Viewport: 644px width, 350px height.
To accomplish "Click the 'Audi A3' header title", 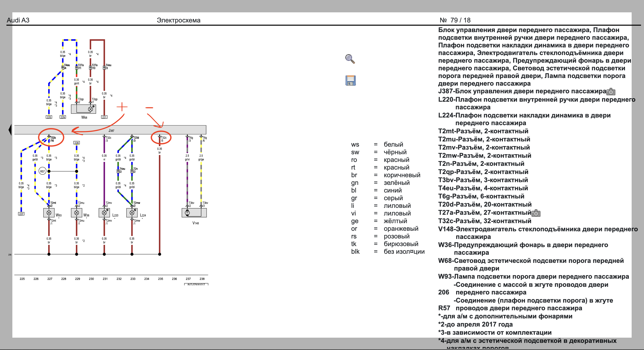I will (x=18, y=20).
